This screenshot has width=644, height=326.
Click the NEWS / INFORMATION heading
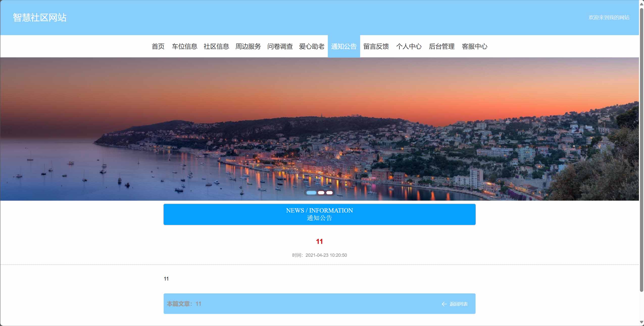coord(319,210)
